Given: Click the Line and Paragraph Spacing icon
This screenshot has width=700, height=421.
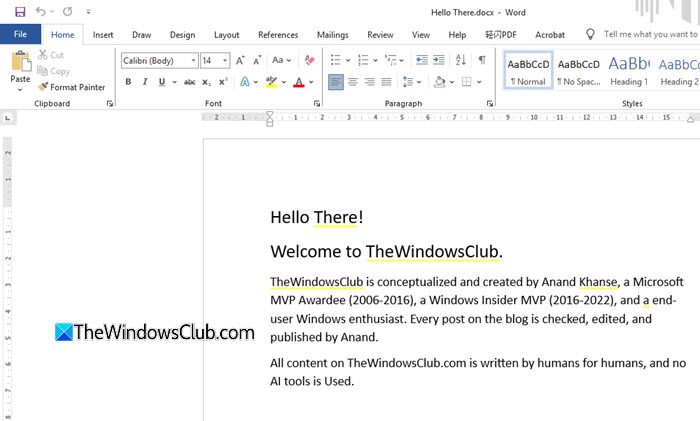Looking at the screenshot, I should (408, 82).
